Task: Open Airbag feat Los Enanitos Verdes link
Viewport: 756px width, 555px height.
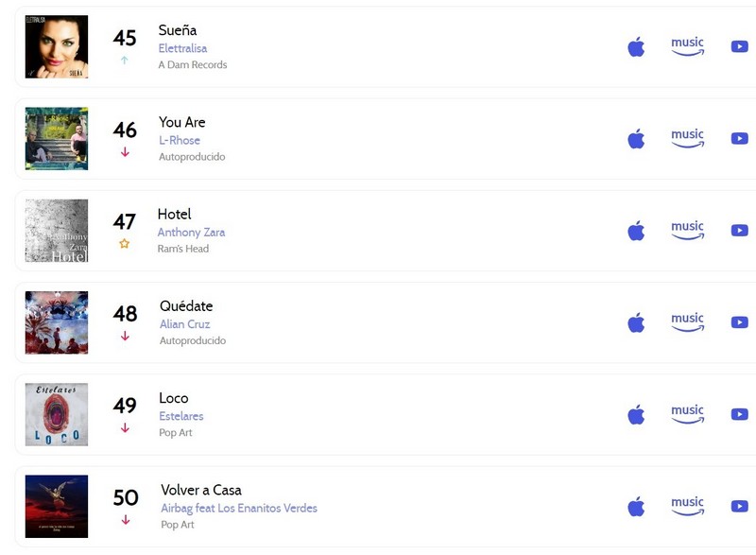Action: (239, 509)
